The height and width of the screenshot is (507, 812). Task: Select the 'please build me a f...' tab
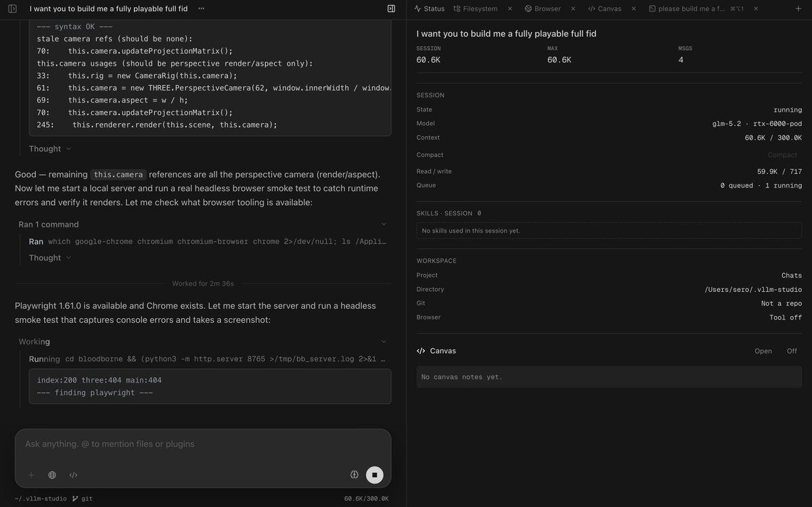[687, 9]
